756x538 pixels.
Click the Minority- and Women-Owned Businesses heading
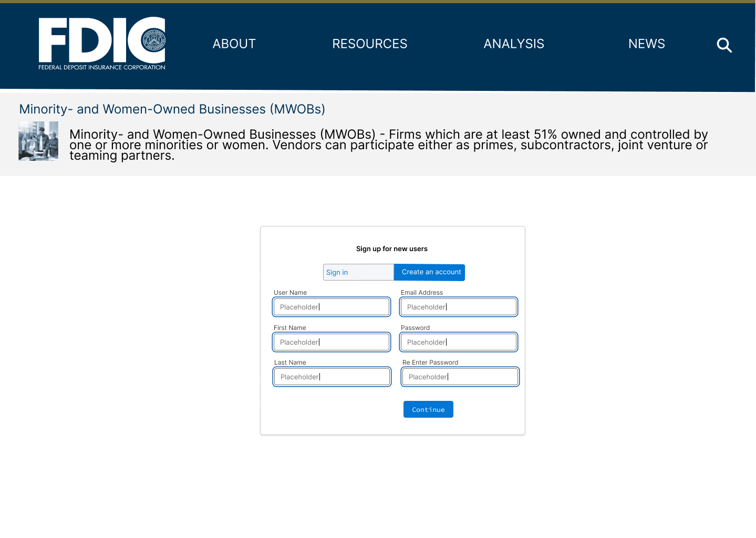point(172,109)
